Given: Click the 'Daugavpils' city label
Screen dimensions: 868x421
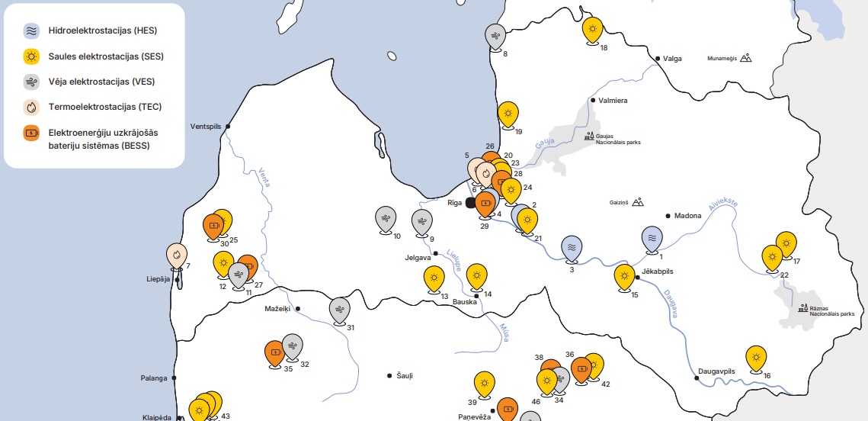Looking at the screenshot, I should click(x=716, y=371).
